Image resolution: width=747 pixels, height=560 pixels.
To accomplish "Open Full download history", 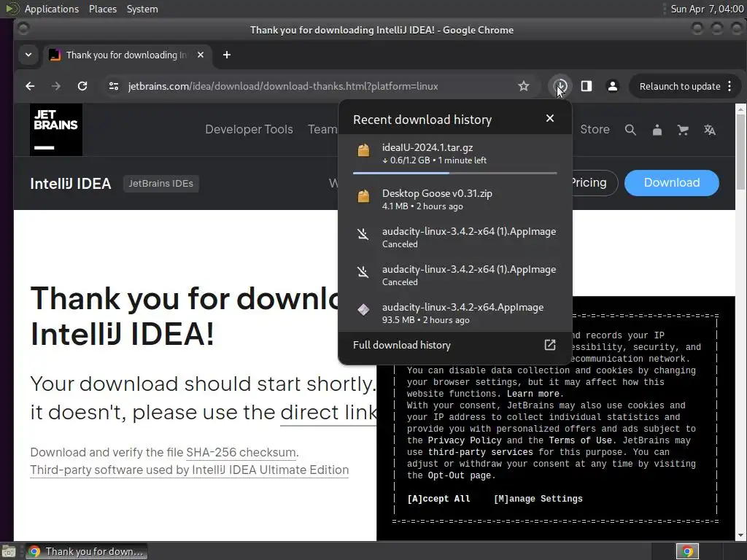I will (x=402, y=345).
